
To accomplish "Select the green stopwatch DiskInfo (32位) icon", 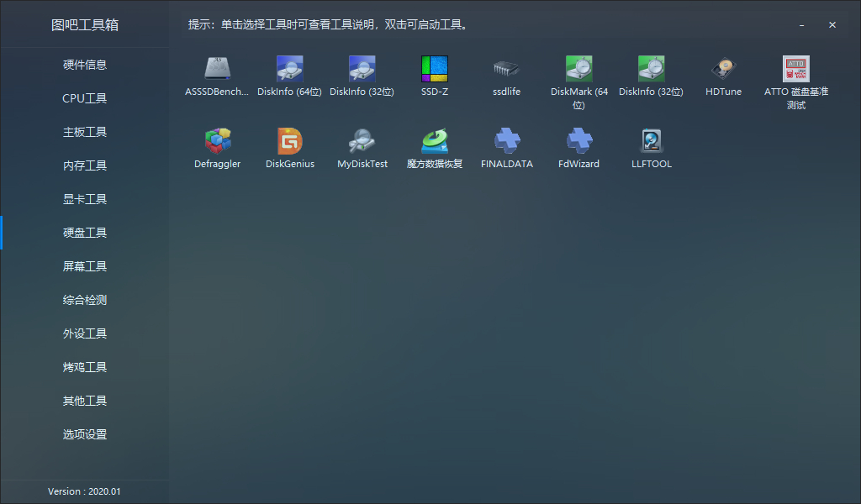I will coord(652,69).
